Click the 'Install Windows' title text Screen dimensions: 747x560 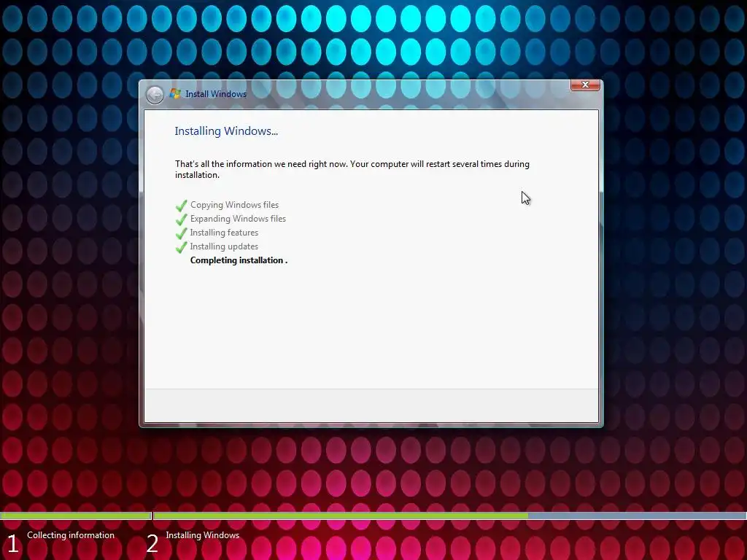pyautogui.click(x=216, y=94)
